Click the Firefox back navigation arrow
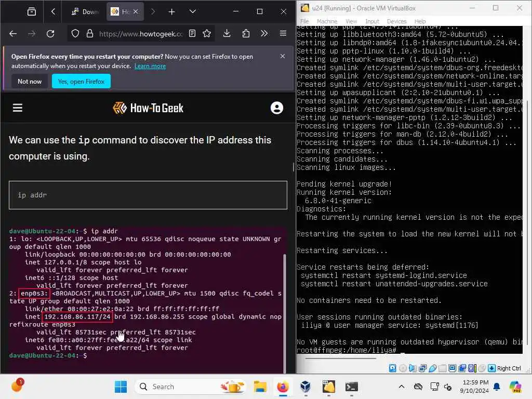 click(13, 34)
